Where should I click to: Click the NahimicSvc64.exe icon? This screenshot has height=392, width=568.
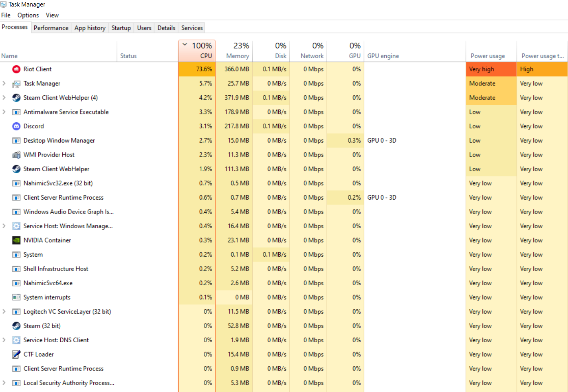coord(16,283)
